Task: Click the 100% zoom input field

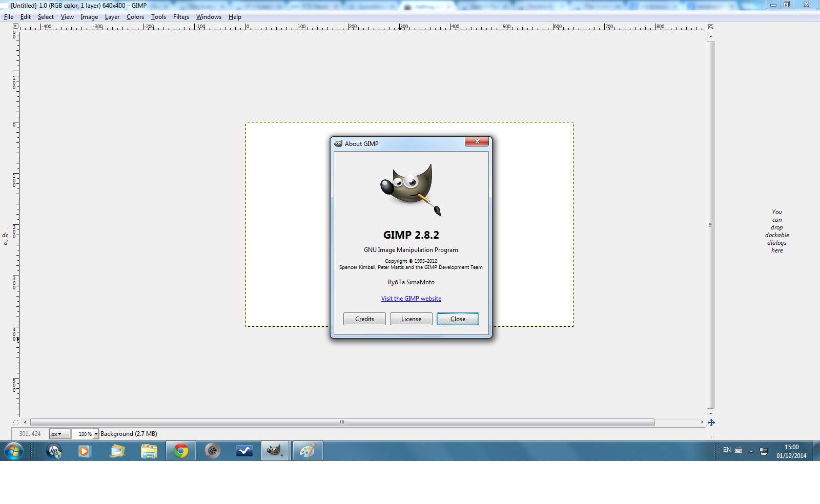Action: click(83, 434)
